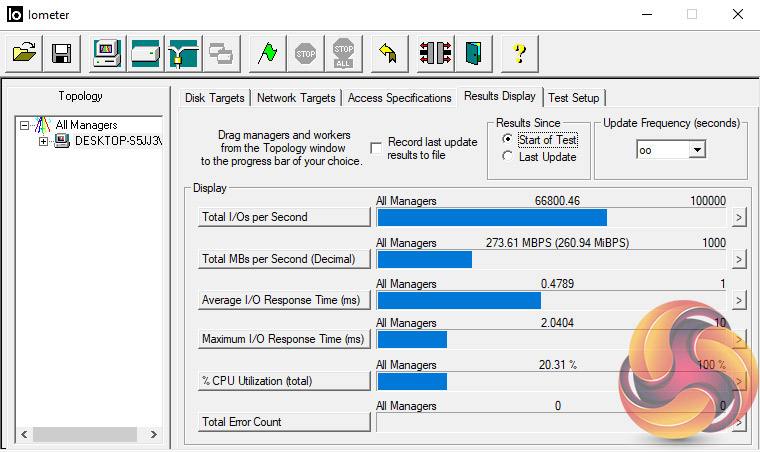
Task: Switch to the Network Targets tab
Action: click(296, 98)
